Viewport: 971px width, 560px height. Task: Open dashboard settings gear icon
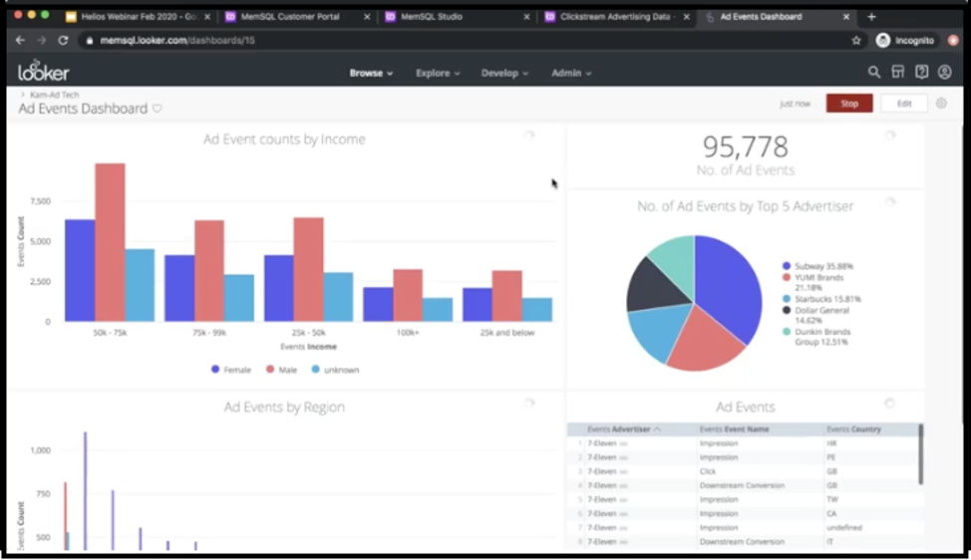(941, 104)
